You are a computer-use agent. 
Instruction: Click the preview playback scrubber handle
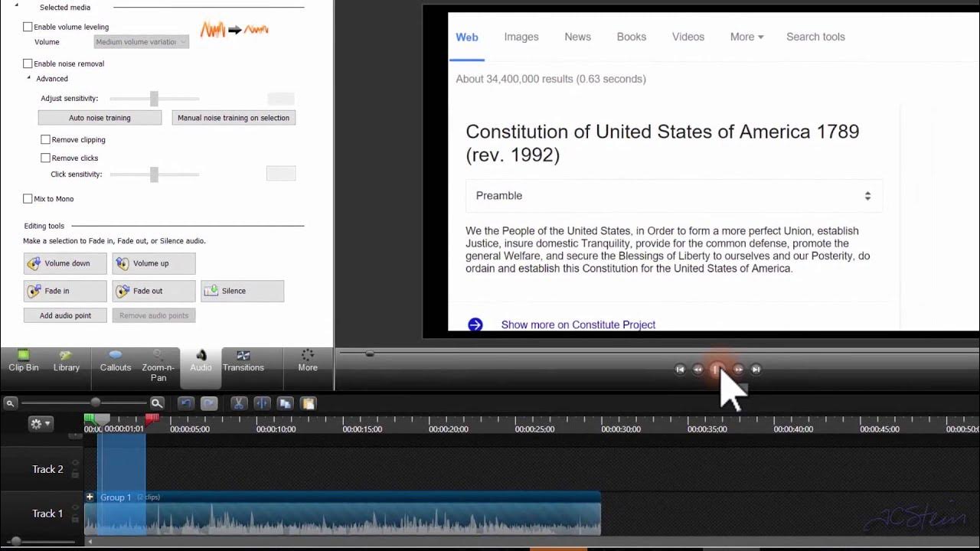pyautogui.click(x=370, y=354)
